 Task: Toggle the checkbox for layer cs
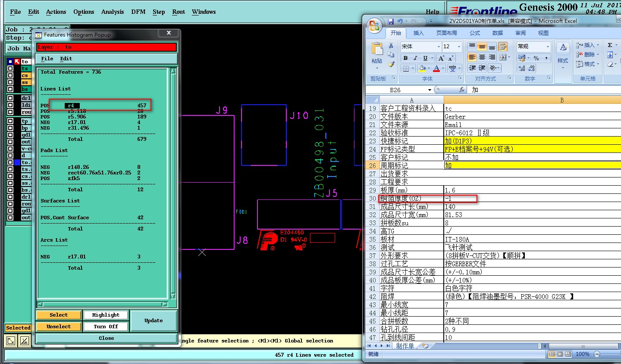coord(10,75)
